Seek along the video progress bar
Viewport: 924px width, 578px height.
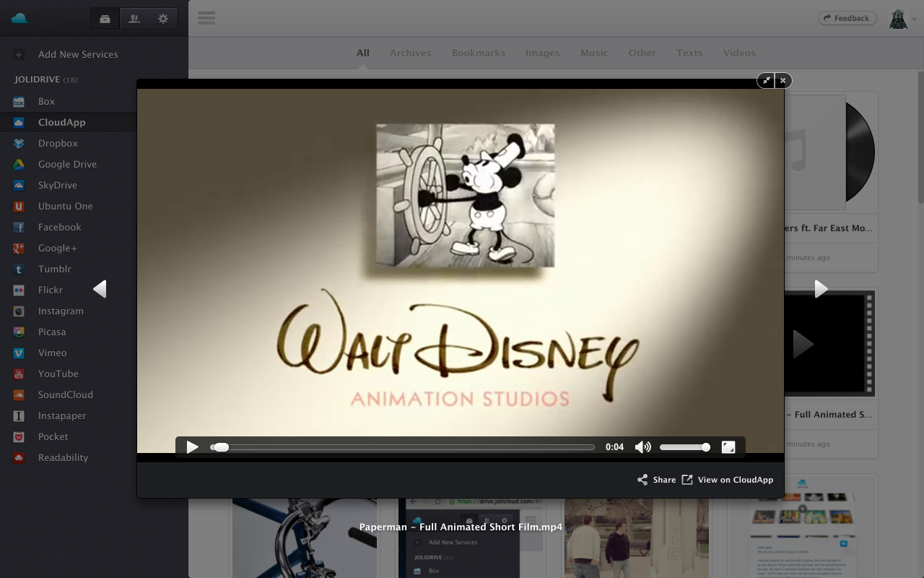(x=402, y=447)
